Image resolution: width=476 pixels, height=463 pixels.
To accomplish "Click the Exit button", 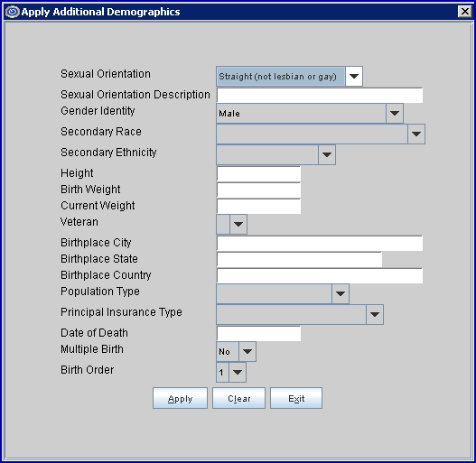I will (x=296, y=398).
